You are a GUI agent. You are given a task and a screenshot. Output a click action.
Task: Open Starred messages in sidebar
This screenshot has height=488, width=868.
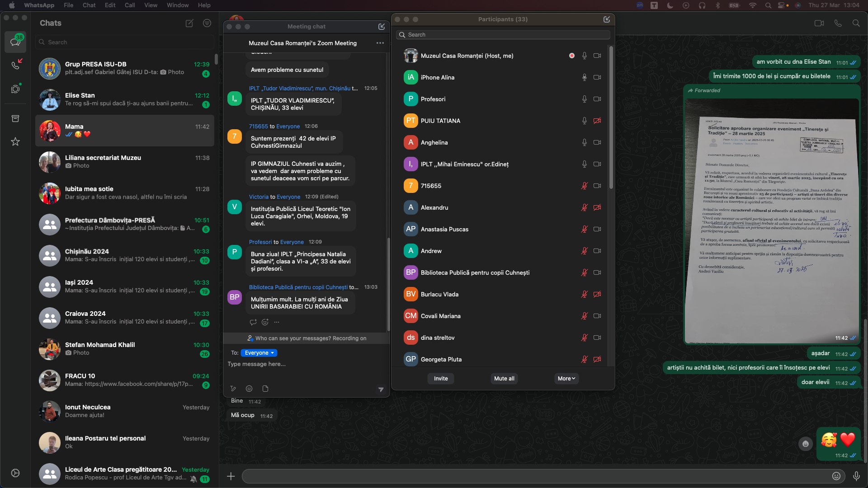(x=15, y=142)
